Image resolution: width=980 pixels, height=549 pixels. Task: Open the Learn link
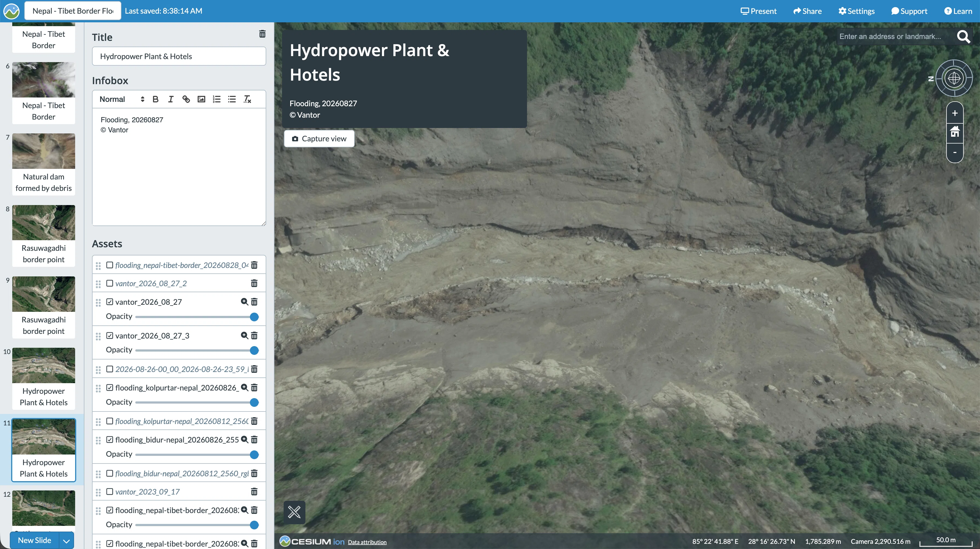click(958, 11)
